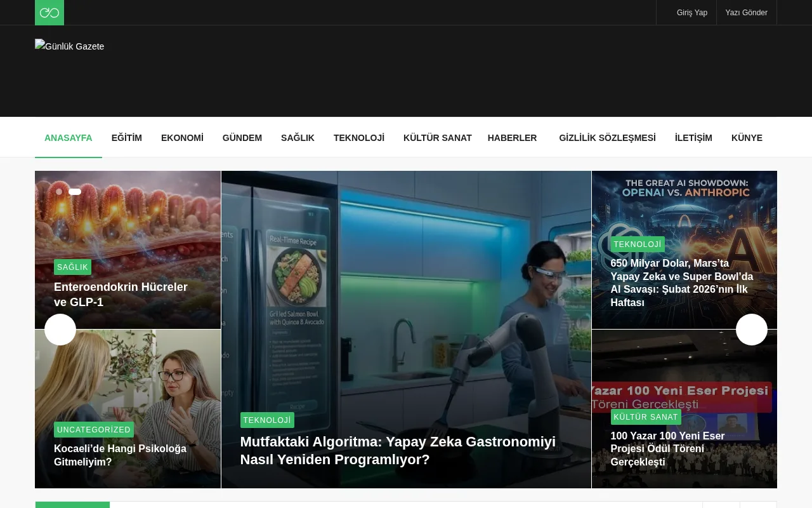The height and width of the screenshot is (508, 812).
Task: Open the TEKNOLOJİ badge on the AI article
Action: [637, 244]
